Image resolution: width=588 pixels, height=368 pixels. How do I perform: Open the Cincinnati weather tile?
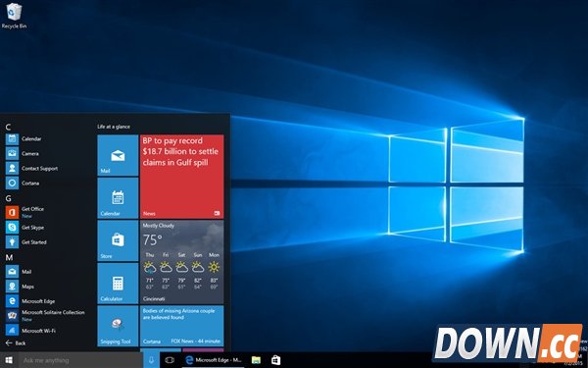182,262
